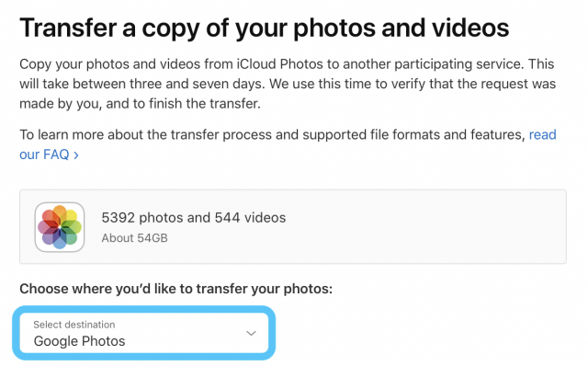Click the '5392 photos and 544 videos' text
This screenshot has height=366, width=588.
194,218
